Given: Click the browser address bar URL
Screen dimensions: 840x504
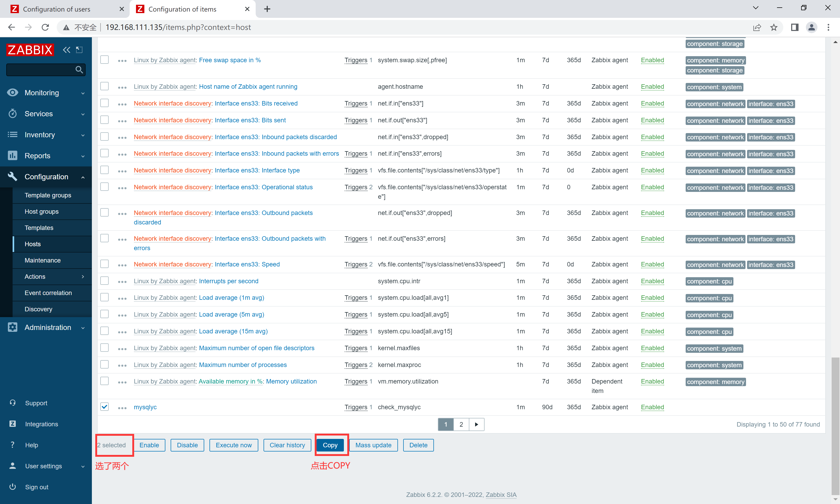Looking at the screenshot, I should click(x=178, y=27).
